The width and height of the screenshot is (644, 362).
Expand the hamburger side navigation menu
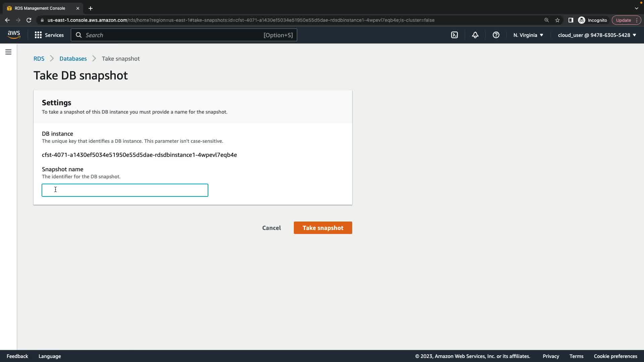point(8,52)
